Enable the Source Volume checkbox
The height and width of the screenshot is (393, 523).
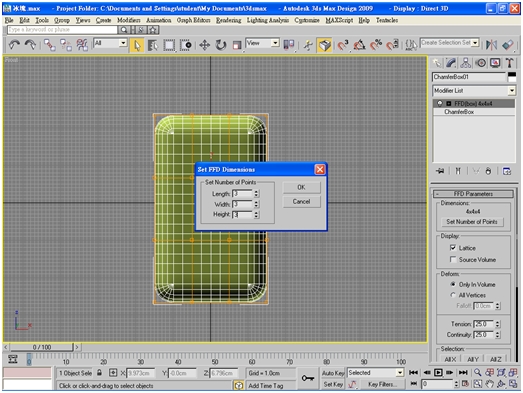[453, 259]
